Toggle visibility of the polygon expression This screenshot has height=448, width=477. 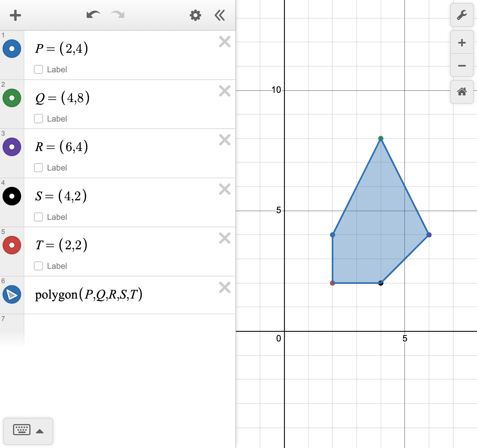pyautogui.click(x=12, y=294)
